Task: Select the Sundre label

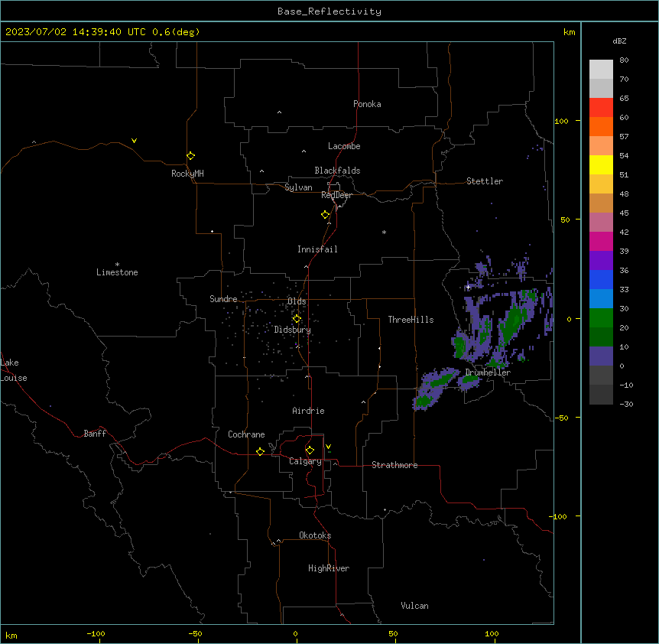Action: coord(223,299)
